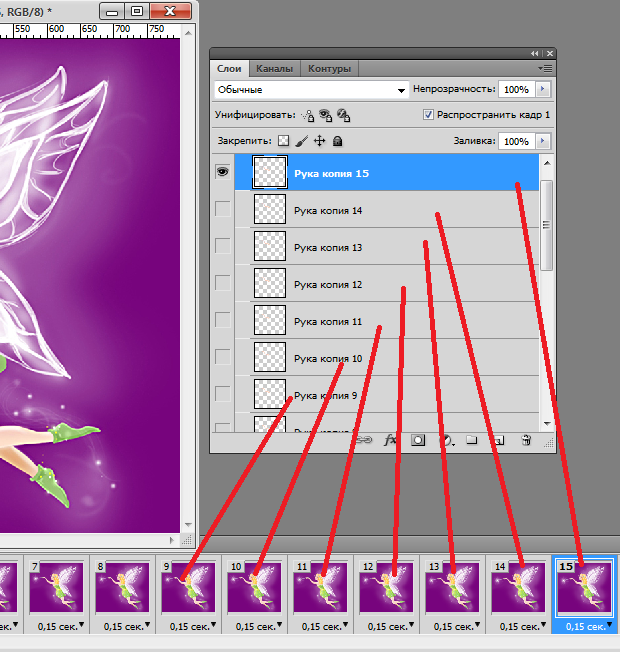Toggle Lock position move icon
The width and height of the screenshot is (620, 652).
[319, 141]
